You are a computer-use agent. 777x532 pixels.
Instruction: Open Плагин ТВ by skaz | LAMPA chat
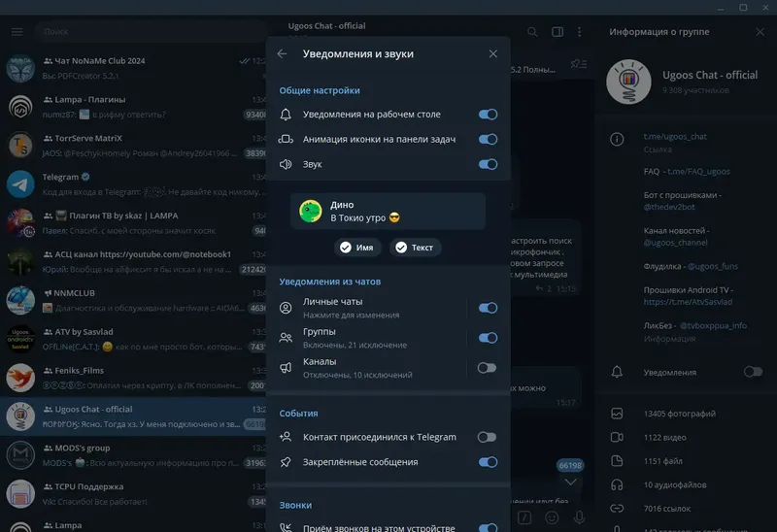pyautogui.click(x=134, y=223)
